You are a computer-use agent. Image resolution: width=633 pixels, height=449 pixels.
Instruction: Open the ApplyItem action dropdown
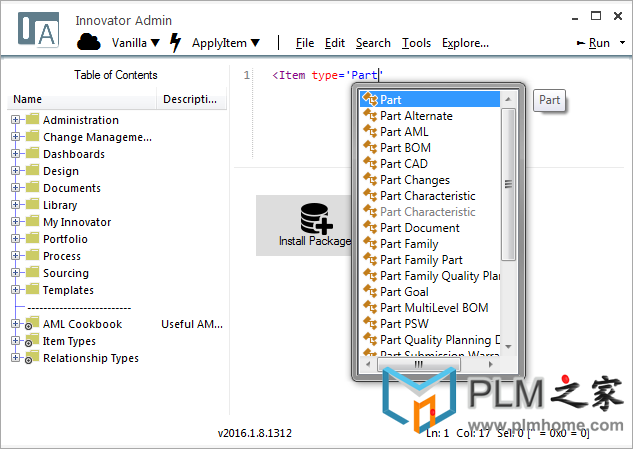(x=226, y=43)
